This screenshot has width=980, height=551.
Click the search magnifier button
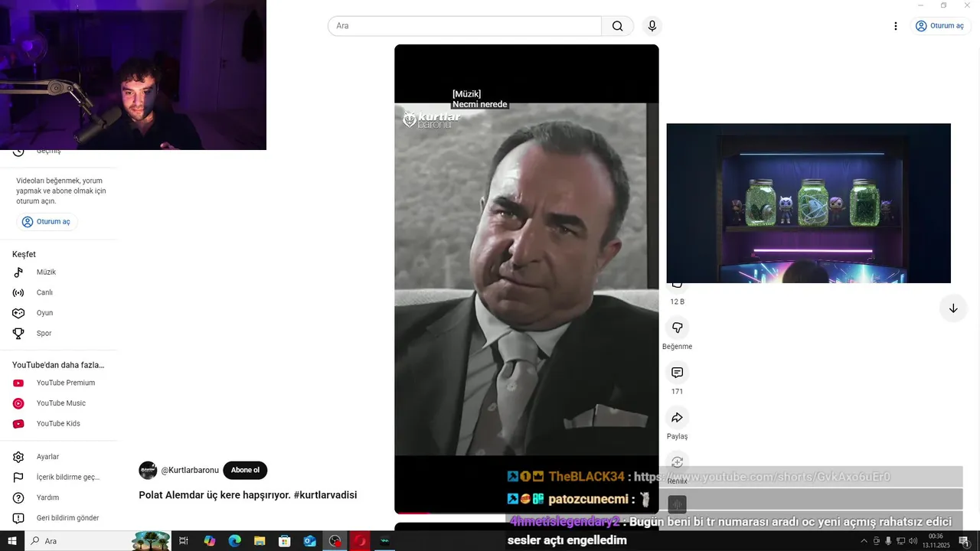pos(618,26)
